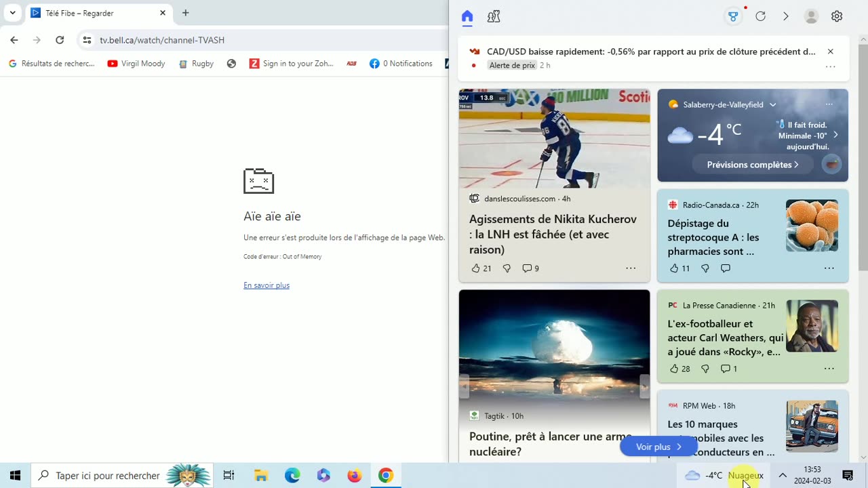The width and height of the screenshot is (868, 488).
Task: Open Les 10 marques automobiles article
Action: pyautogui.click(x=722, y=438)
